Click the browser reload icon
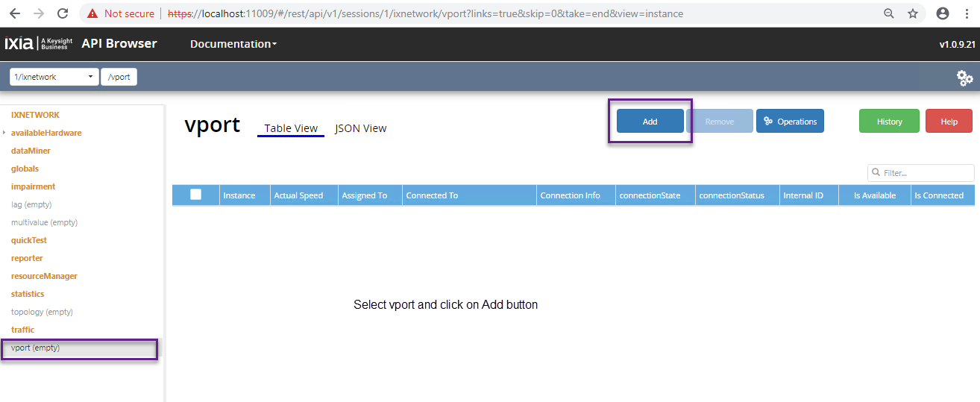This screenshot has height=402, width=980. click(x=63, y=13)
